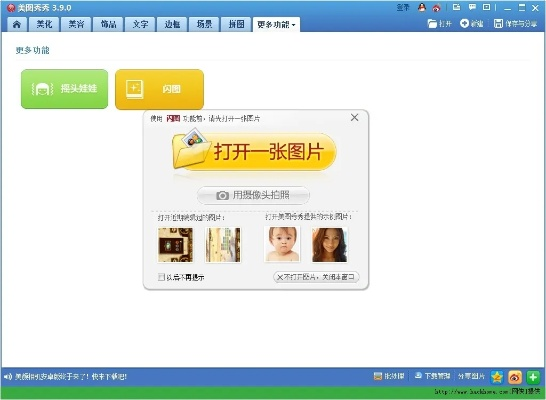This screenshot has width=546, height=400.
Task: Click the skin/window icon in title bar
Action: pyautogui.click(x=456, y=7)
